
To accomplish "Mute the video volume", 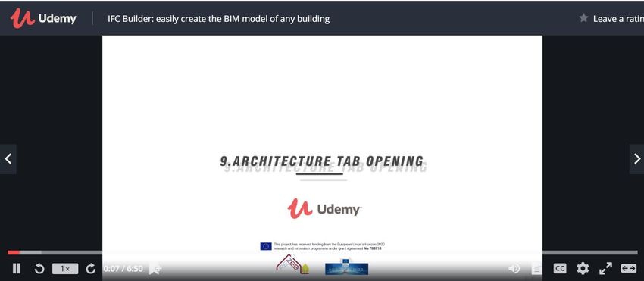I will [x=514, y=269].
